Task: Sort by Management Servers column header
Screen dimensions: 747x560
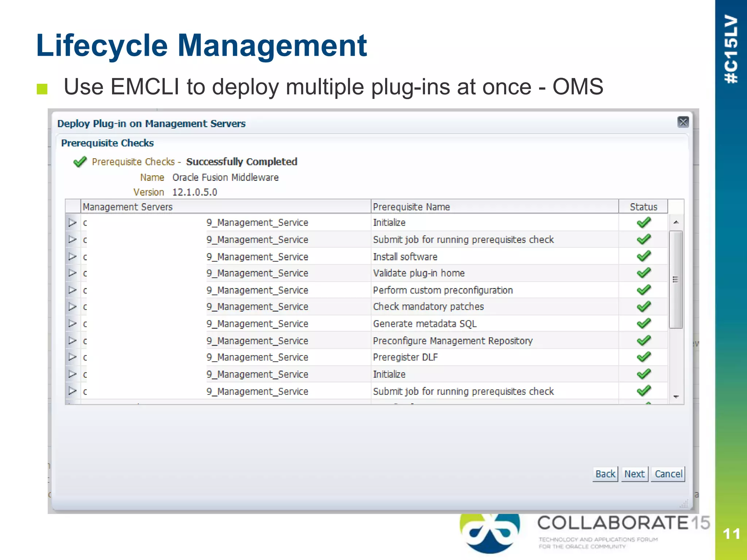Action: [x=226, y=207]
